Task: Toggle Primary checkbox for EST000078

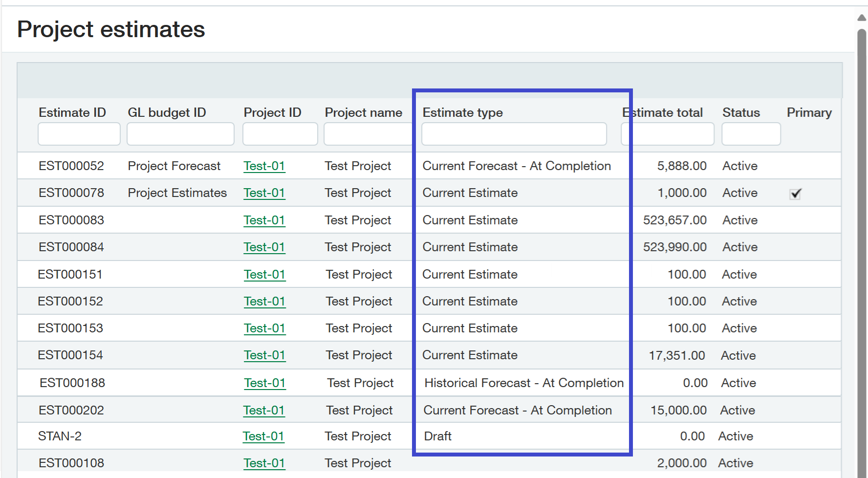Action: [x=795, y=194]
